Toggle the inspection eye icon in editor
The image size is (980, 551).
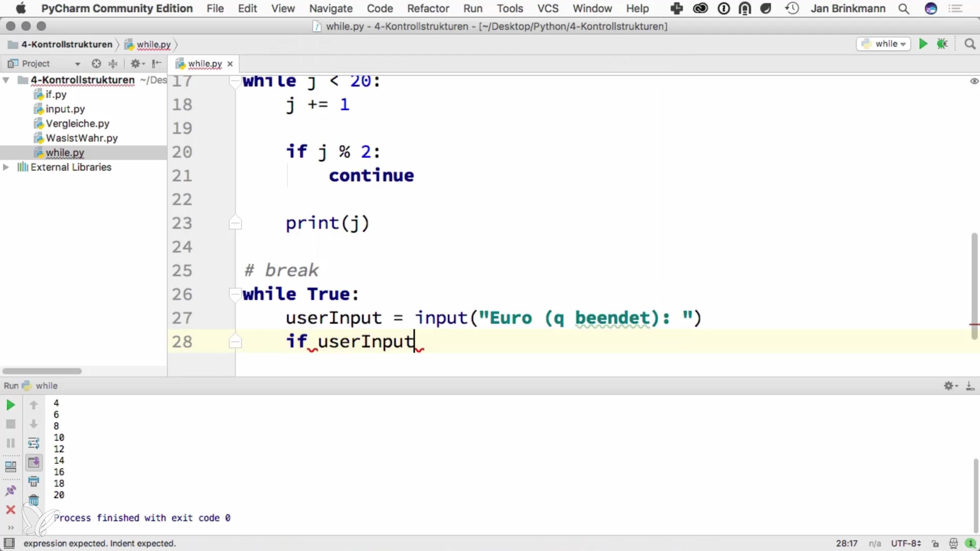(974, 81)
